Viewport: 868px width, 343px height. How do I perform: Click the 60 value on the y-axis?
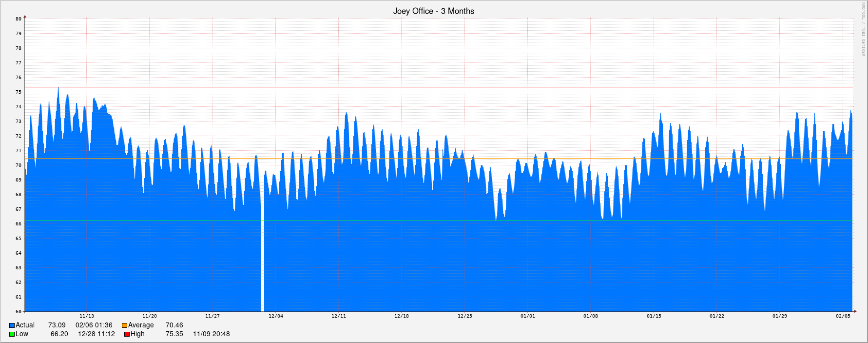point(19,311)
